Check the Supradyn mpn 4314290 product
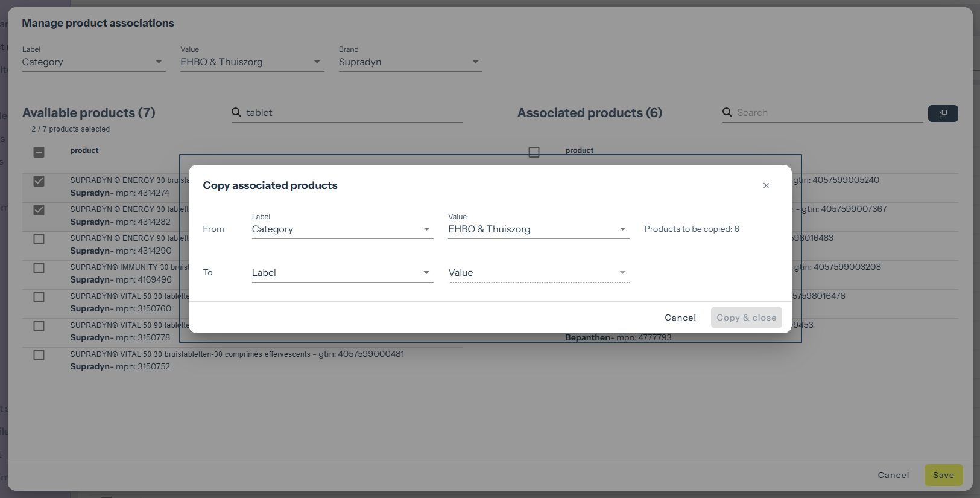Image resolution: width=980 pixels, height=498 pixels. tap(39, 239)
